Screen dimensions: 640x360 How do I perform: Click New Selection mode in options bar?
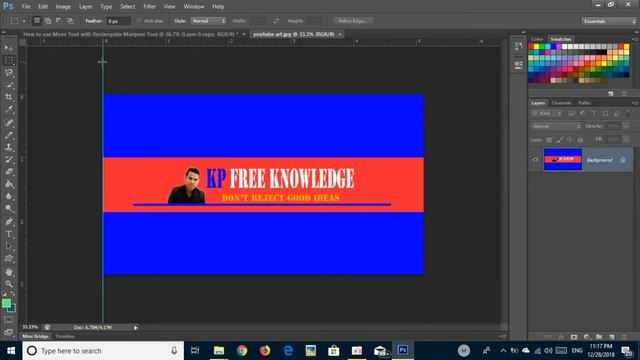coord(37,21)
